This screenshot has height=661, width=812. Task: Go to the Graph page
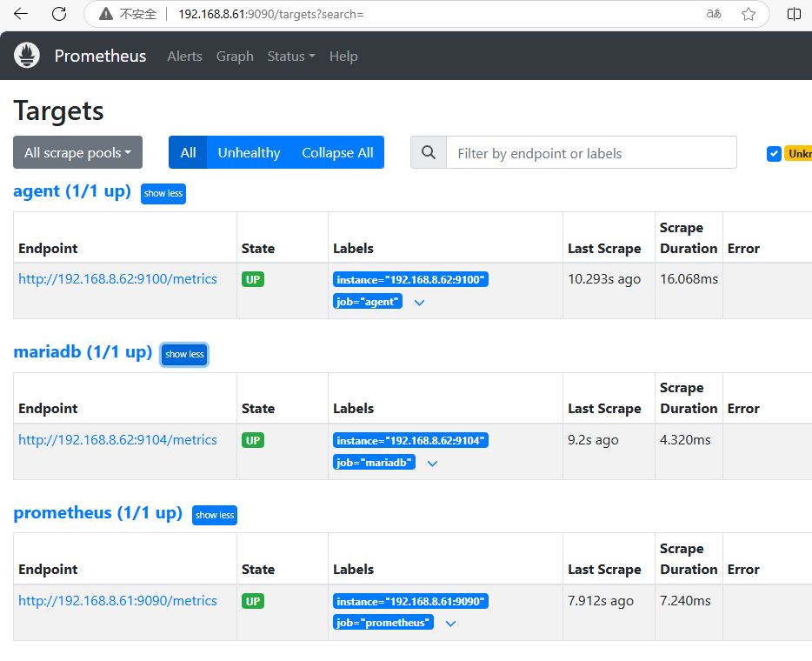[235, 57]
